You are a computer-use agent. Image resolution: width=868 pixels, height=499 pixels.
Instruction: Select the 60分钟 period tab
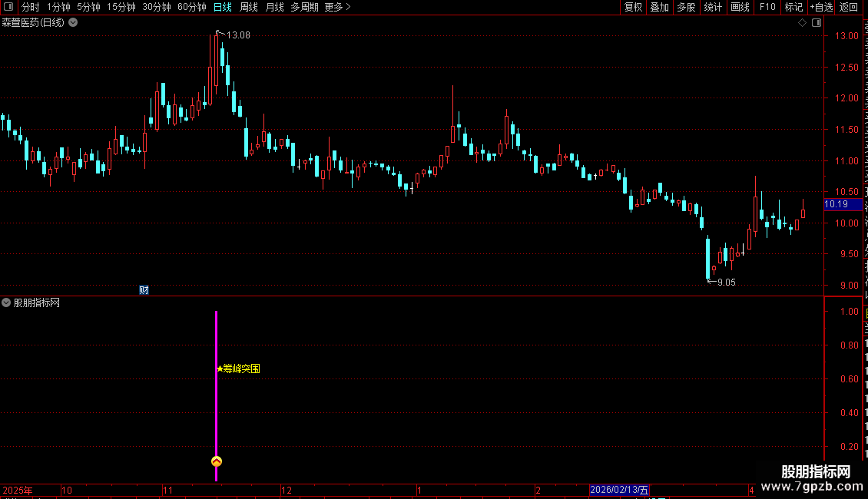191,7
